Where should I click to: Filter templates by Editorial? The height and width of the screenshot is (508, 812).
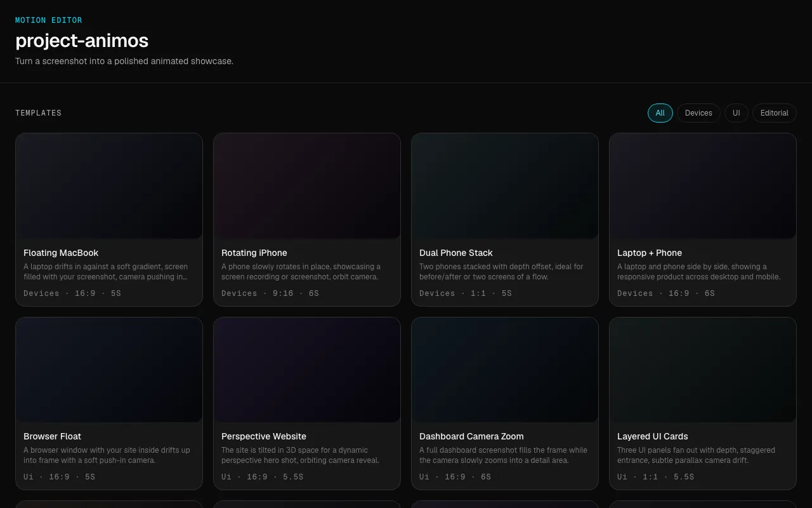pyautogui.click(x=774, y=113)
